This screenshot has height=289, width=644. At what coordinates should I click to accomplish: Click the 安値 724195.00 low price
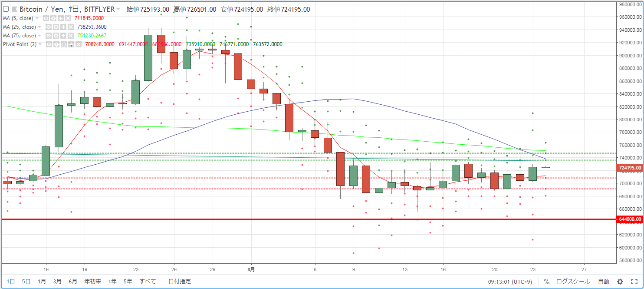pyautogui.click(x=241, y=9)
